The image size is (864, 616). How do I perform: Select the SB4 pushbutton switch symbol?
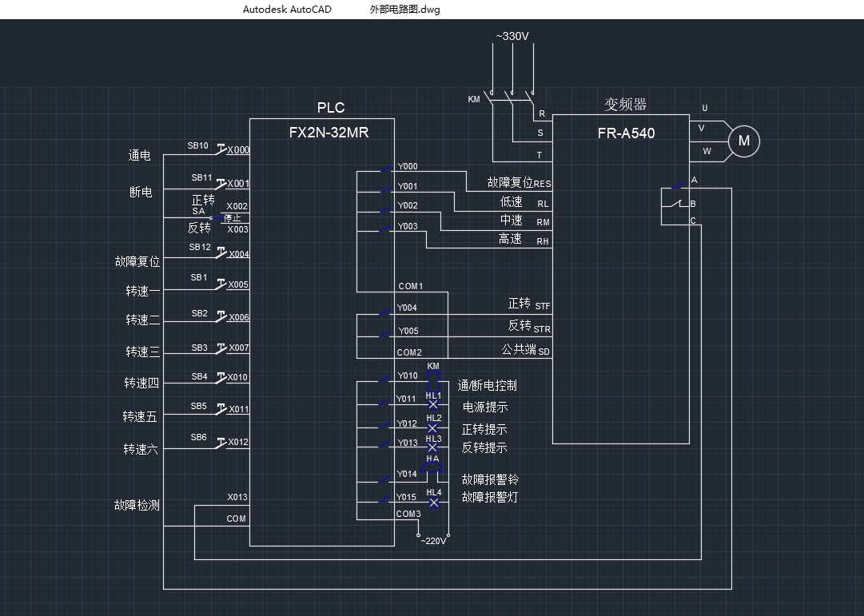click(221, 377)
